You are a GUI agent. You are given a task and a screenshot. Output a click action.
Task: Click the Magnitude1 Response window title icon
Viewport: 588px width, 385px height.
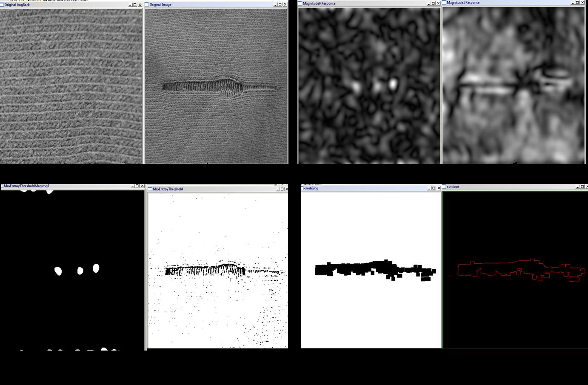pos(444,3)
